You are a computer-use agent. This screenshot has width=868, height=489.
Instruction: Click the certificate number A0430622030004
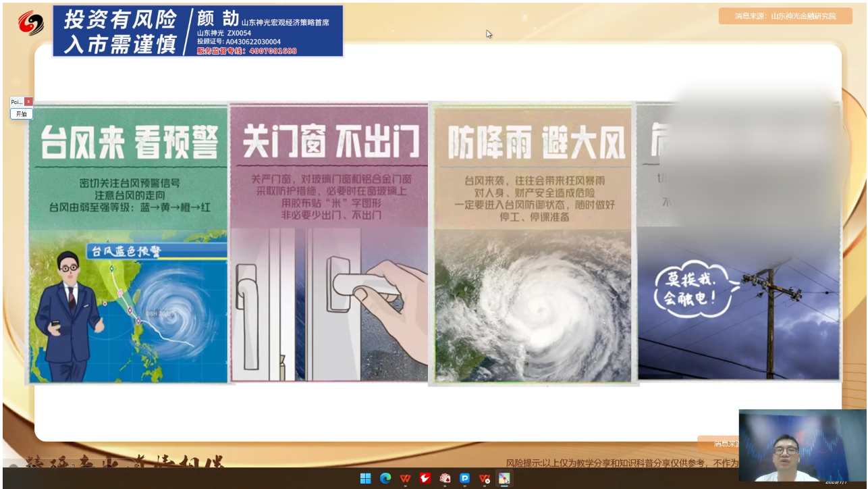[x=252, y=42]
